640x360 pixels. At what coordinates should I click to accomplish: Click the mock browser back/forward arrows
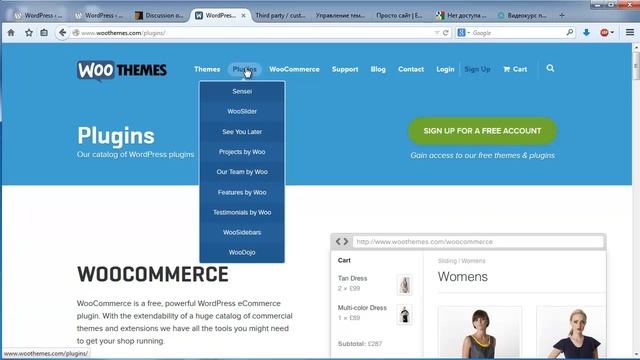[x=342, y=242]
